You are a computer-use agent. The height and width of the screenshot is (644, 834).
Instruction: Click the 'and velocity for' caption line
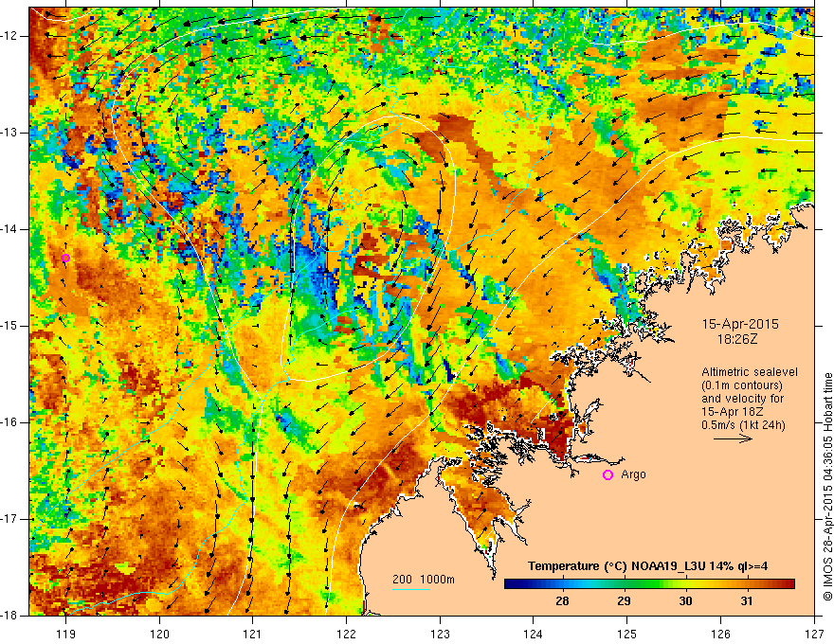click(742, 399)
